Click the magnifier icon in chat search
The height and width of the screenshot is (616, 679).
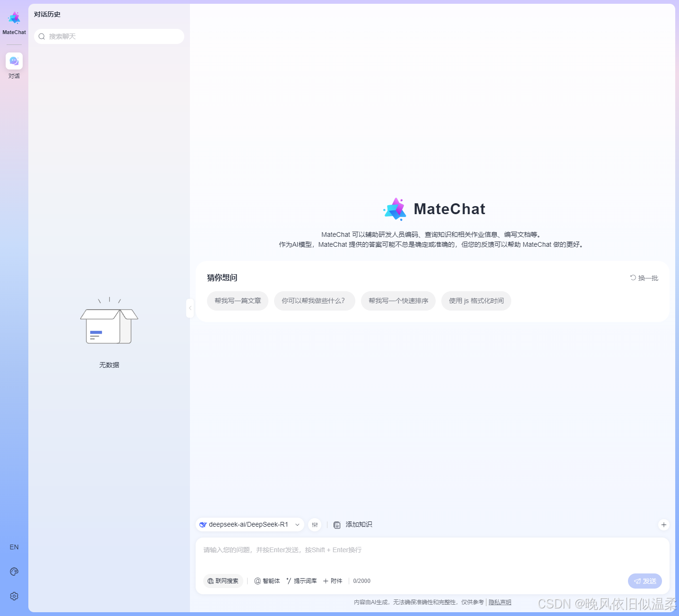click(42, 36)
